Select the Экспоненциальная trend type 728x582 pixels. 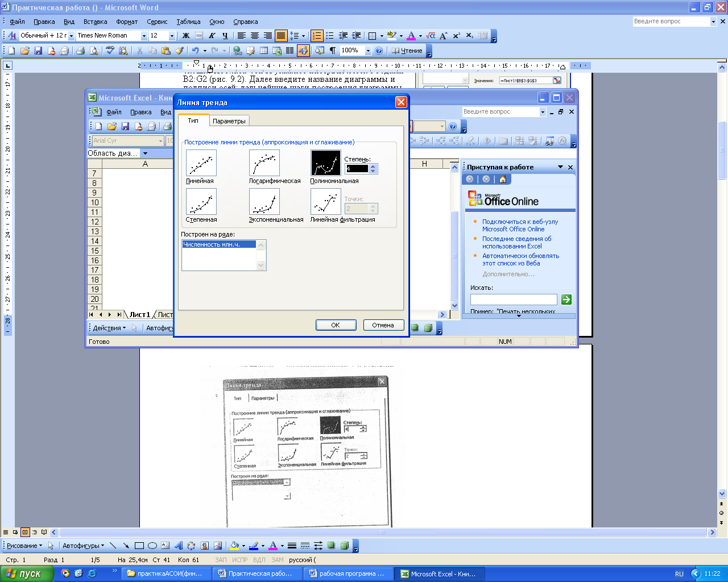pyautogui.click(x=264, y=202)
